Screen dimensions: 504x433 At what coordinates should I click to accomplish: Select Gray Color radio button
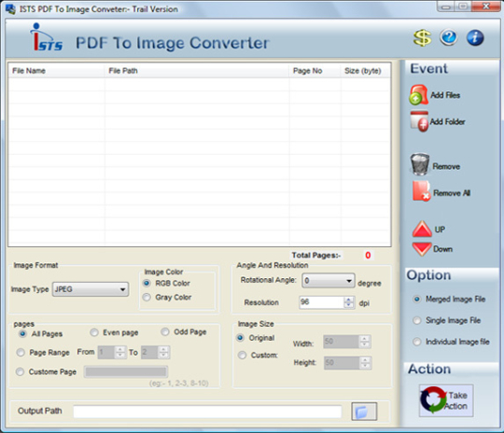pos(147,298)
